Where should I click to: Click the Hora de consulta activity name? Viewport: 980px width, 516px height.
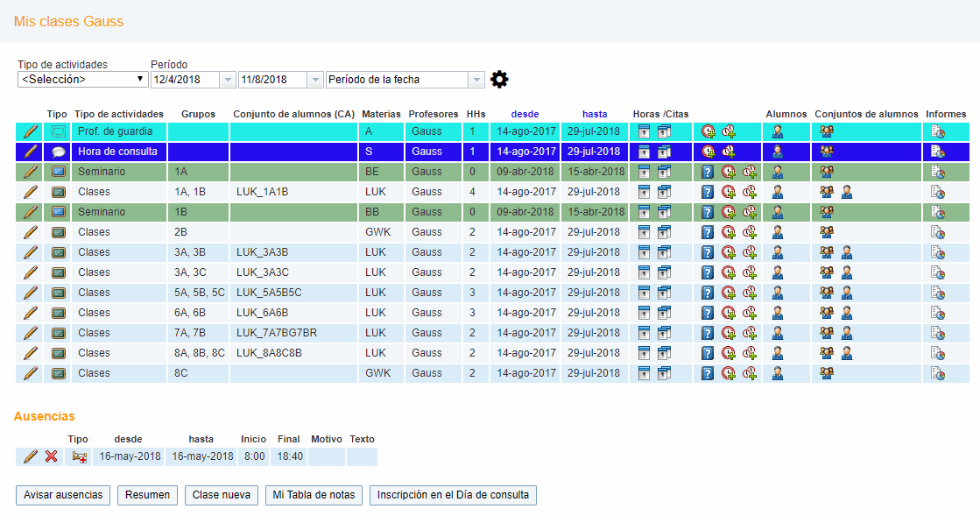(x=117, y=152)
